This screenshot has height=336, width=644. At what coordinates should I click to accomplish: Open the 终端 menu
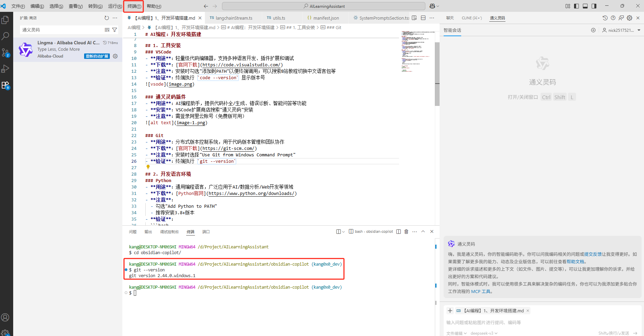click(x=134, y=6)
